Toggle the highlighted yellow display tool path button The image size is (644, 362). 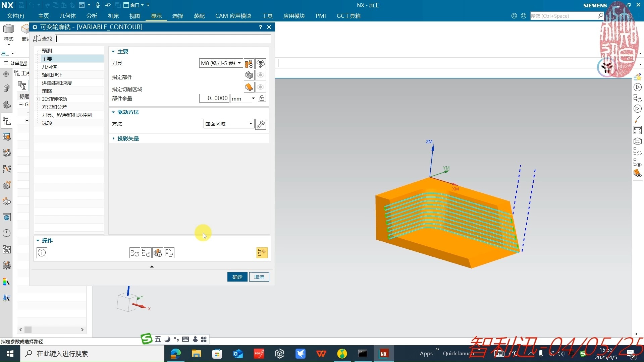[x=262, y=252]
